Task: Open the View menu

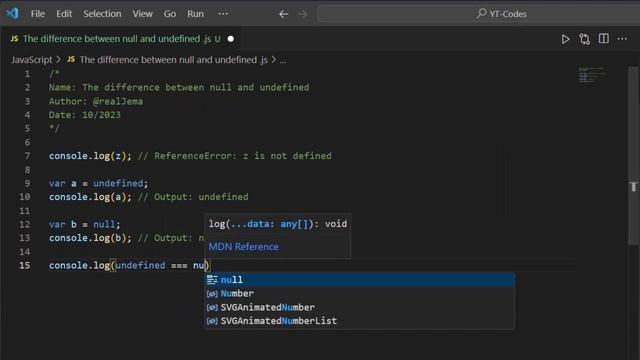Action: (142, 14)
